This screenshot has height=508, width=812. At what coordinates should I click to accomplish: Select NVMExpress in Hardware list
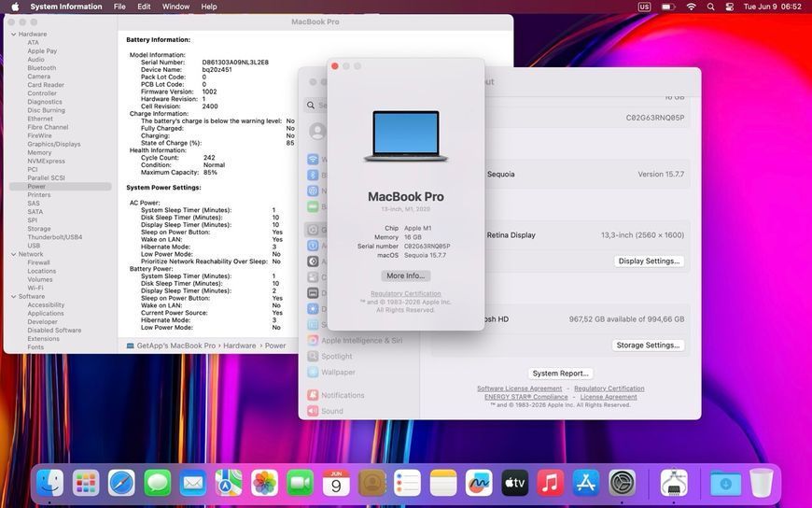coord(46,161)
